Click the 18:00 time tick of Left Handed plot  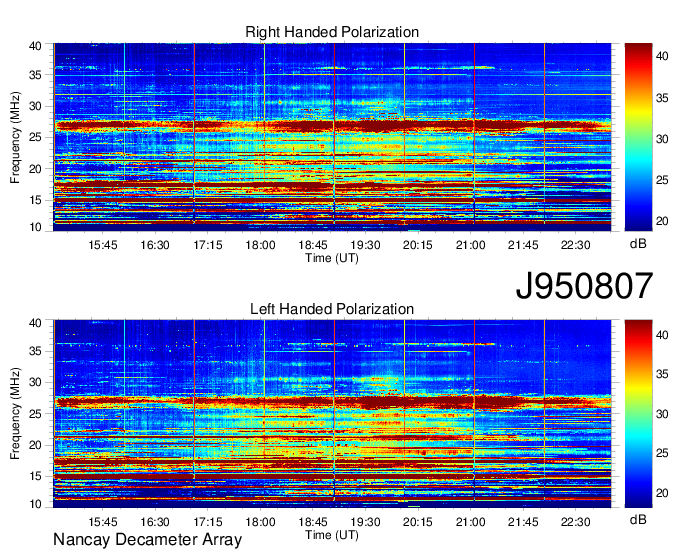click(260, 522)
